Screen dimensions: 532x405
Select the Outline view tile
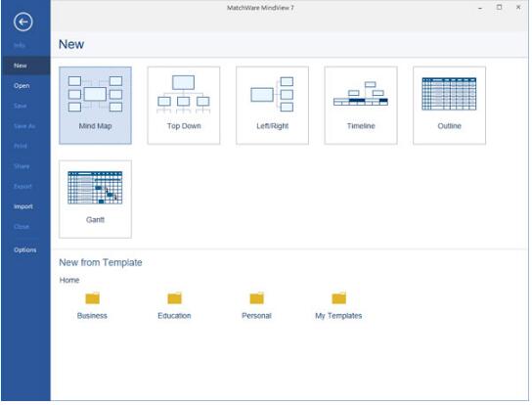(449, 106)
